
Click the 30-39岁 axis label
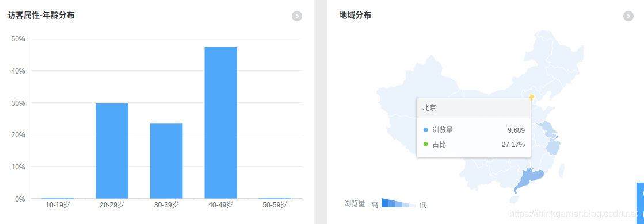click(166, 204)
